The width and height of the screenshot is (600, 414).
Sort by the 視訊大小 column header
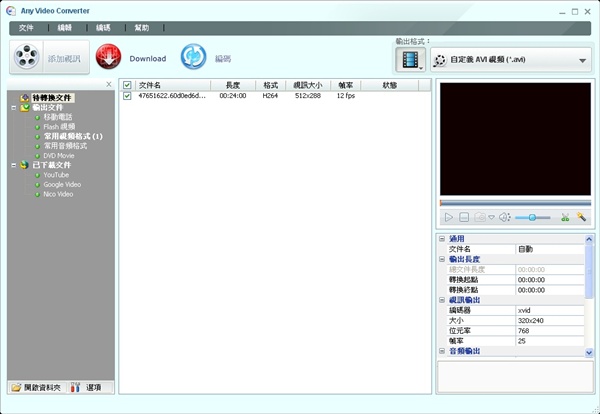(x=308, y=85)
